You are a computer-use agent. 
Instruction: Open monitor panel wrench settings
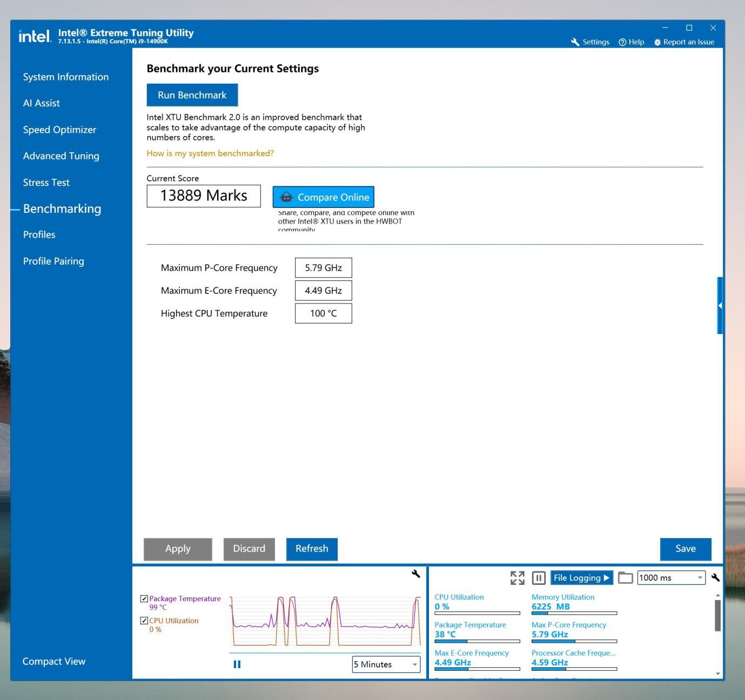715,577
